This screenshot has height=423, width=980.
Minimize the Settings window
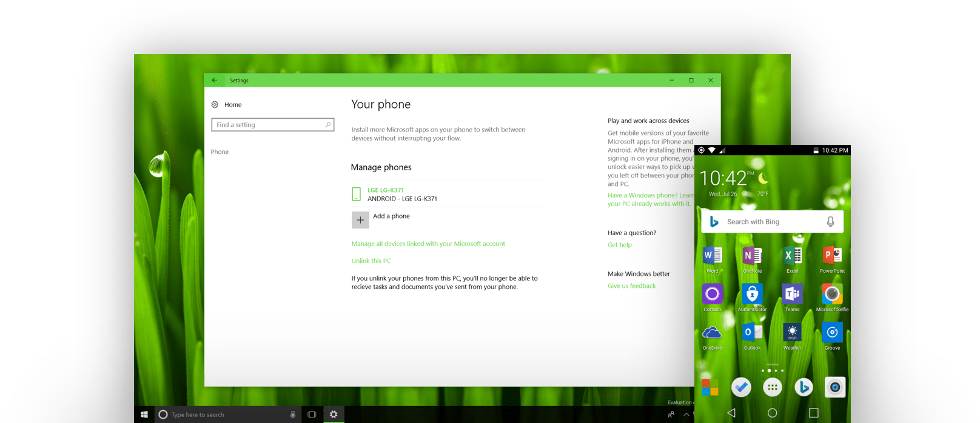point(671,80)
